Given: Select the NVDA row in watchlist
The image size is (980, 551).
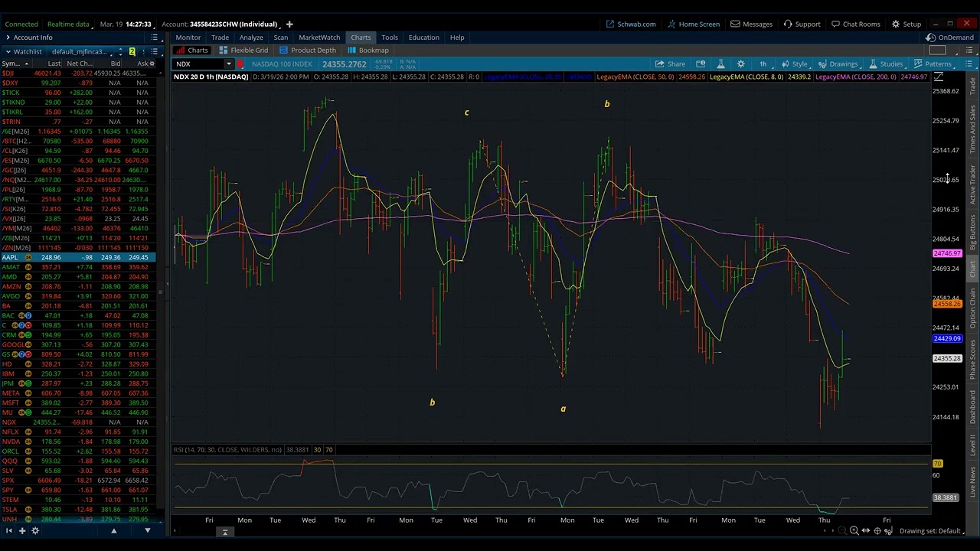Looking at the screenshot, I should [x=77, y=442].
